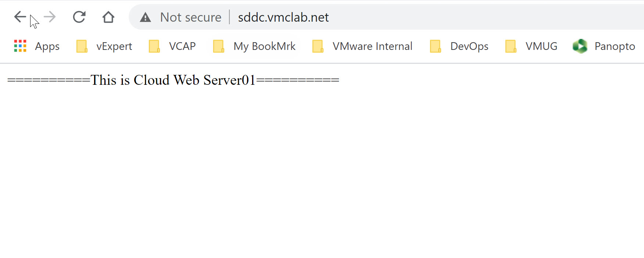Click the Not secure label
Screen dimensions: 644x258
click(191, 17)
